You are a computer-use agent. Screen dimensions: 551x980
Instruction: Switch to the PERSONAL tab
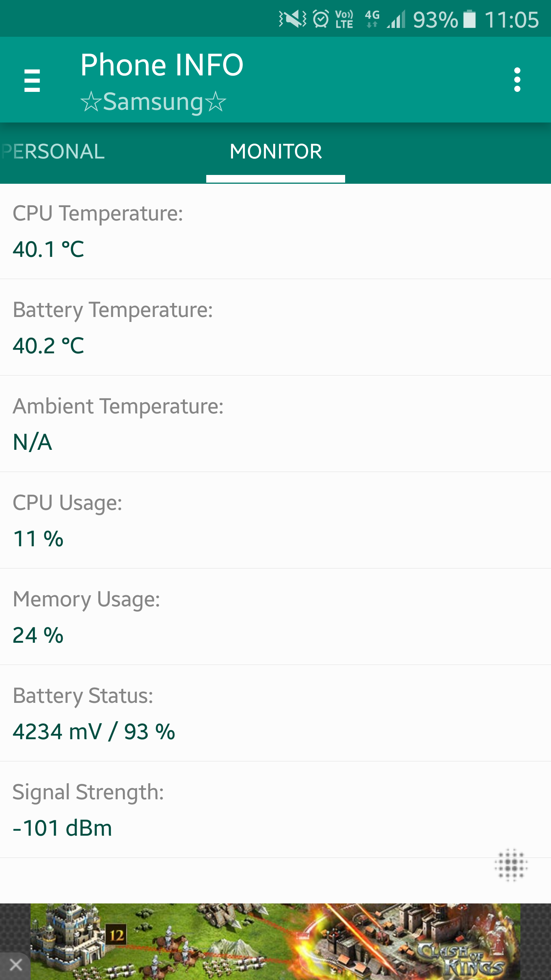[x=53, y=152]
